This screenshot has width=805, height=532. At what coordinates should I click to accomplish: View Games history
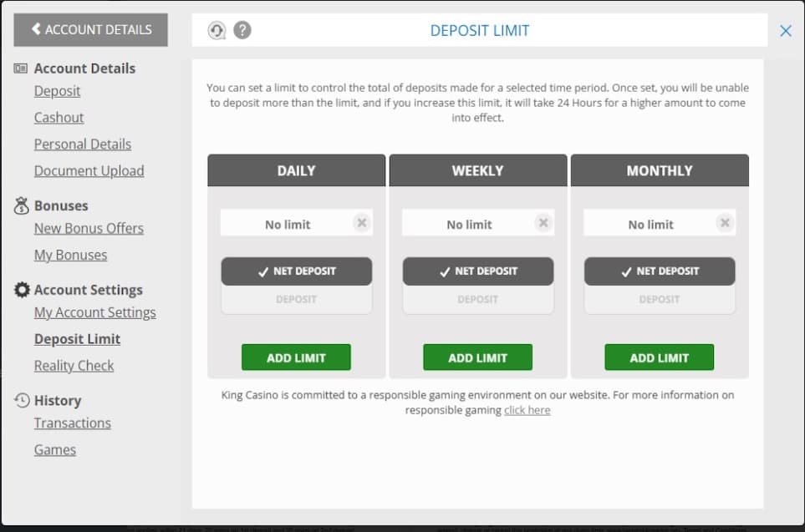[55, 450]
